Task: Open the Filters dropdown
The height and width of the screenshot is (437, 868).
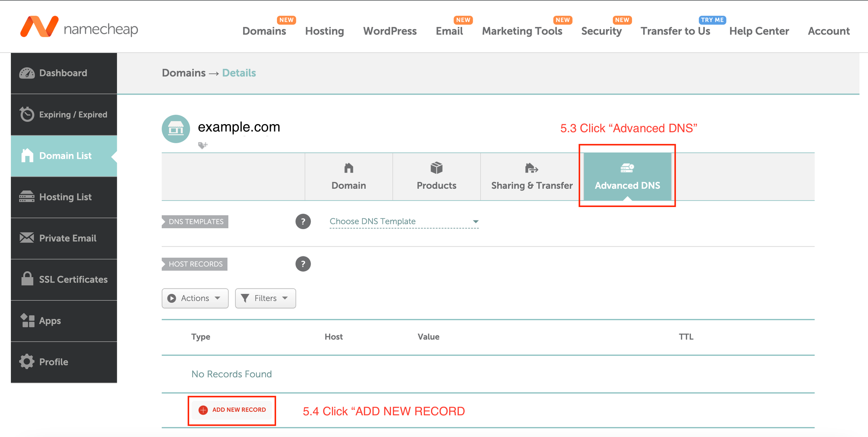Action: pos(265,298)
